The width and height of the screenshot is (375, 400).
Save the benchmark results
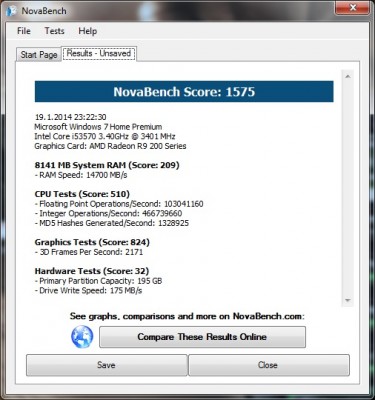coord(107,365)
